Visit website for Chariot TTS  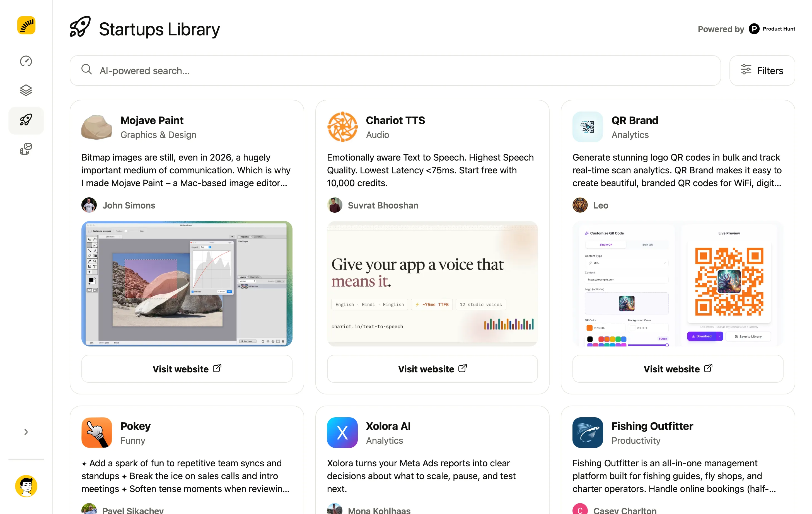pyautogui.click(x=432, y=369)
